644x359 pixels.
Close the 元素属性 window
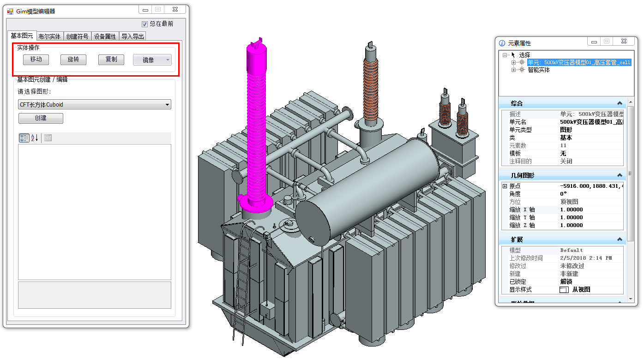point(624,42)
